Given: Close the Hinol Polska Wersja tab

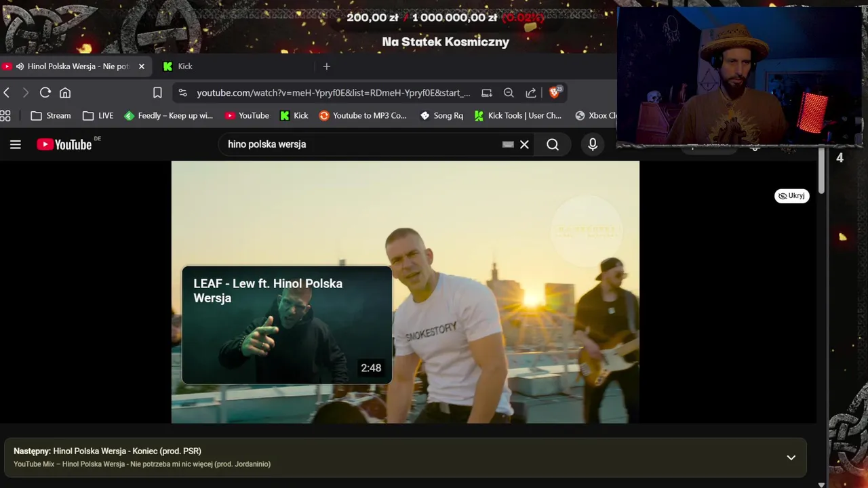Looking at the screenshot, I should tap(142, 66).
